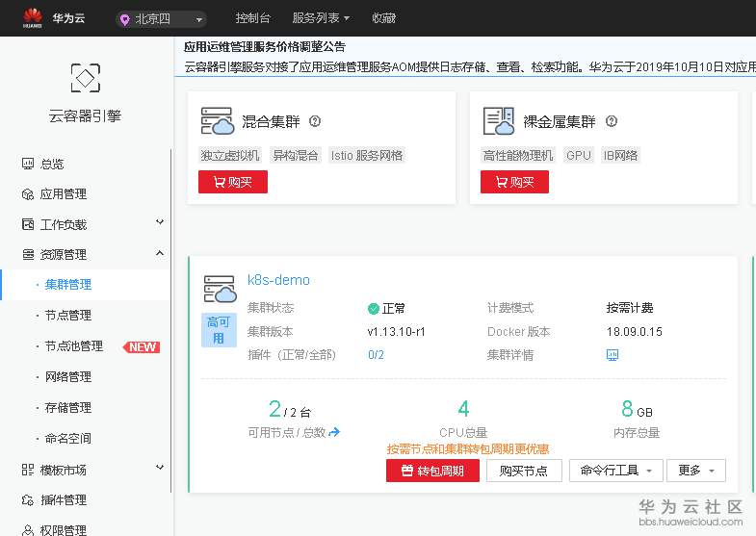Image resolution: width=756 pixels, height=536 pixels.
Task: Click arrow next to 可用节点 / 总数
Action: click(x=334, y=432)
